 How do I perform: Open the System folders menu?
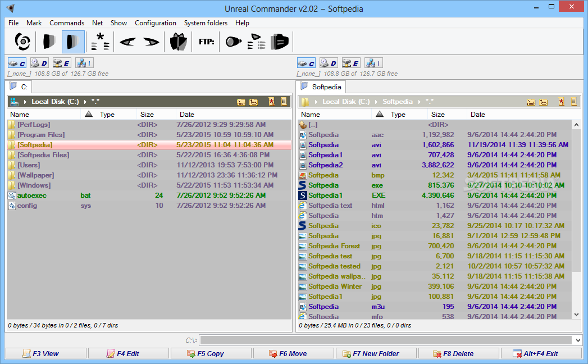206,23
